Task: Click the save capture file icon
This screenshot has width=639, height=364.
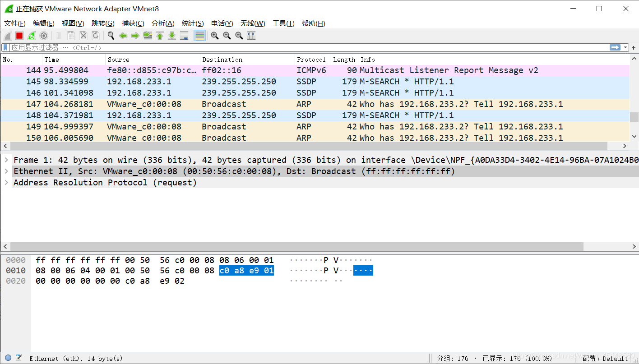Action: click(x=71, y=36)
